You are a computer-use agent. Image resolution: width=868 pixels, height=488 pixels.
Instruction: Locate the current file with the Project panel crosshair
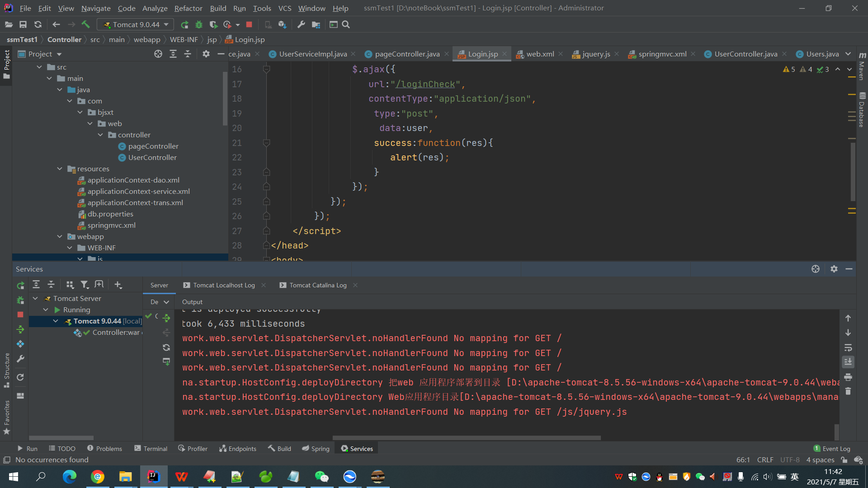158,54
